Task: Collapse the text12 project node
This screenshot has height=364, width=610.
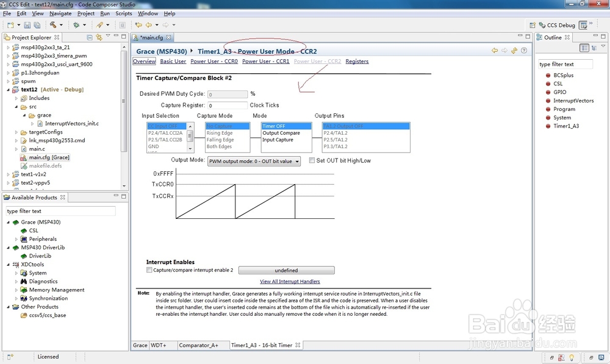Action: click(8, 90)
